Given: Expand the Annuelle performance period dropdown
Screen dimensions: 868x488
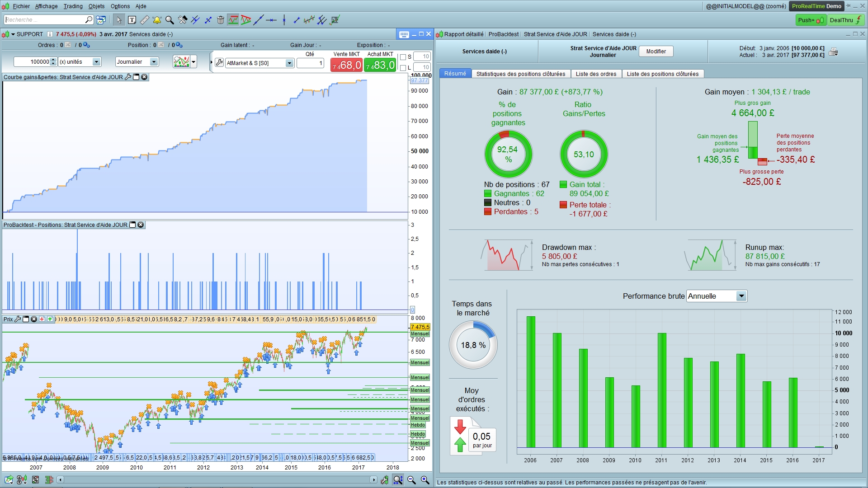Looking at the screenshot, I should click(x=741, y=296).
